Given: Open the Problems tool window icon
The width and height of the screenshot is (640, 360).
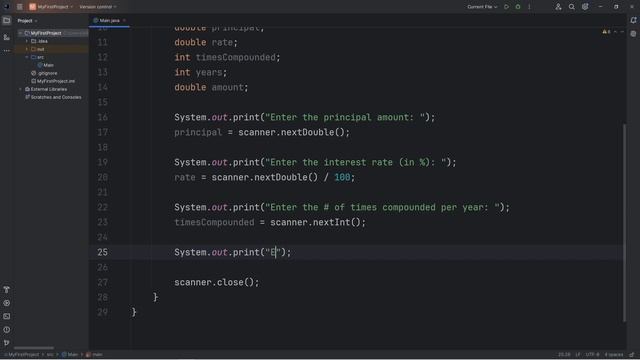Looking at the screenshot, I should pos(7,329).
